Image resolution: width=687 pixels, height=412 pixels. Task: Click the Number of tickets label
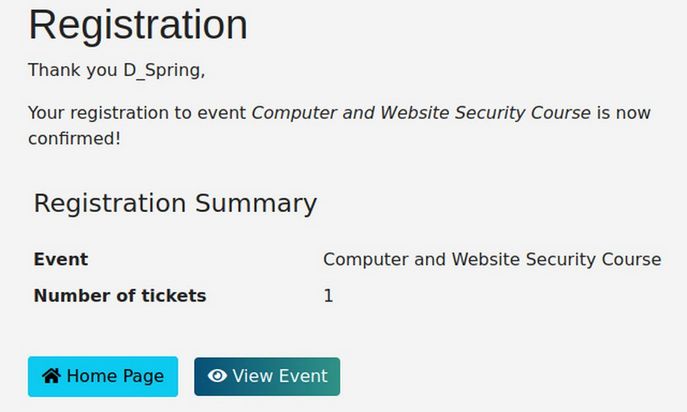(x=120, y=295)
